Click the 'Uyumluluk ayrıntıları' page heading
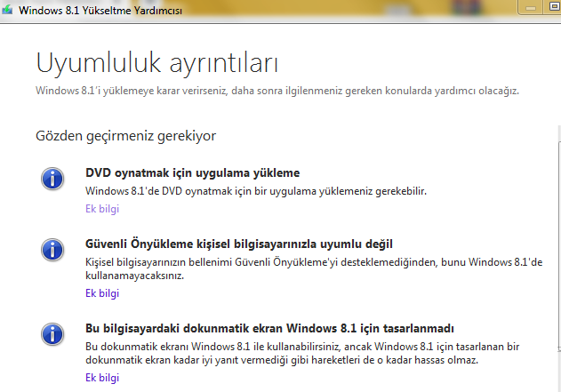 (157, 63)
